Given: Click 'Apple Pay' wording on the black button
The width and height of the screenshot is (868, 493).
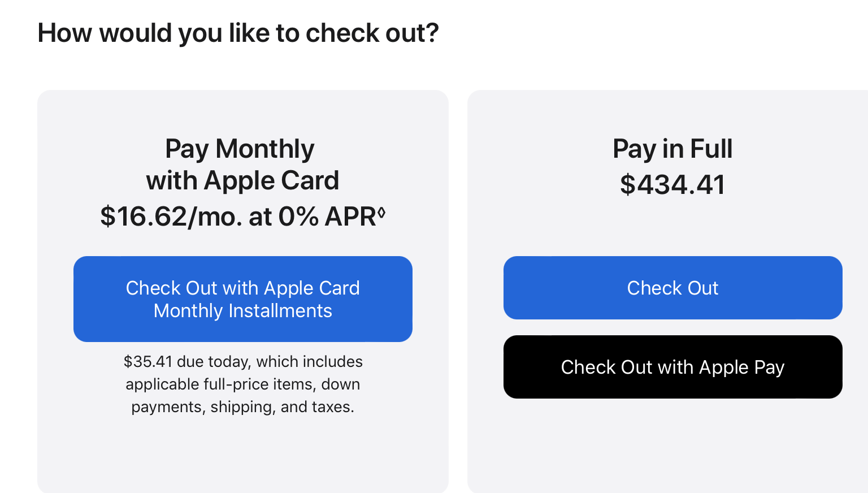Looking at the screenshot, I should point(741,367).
